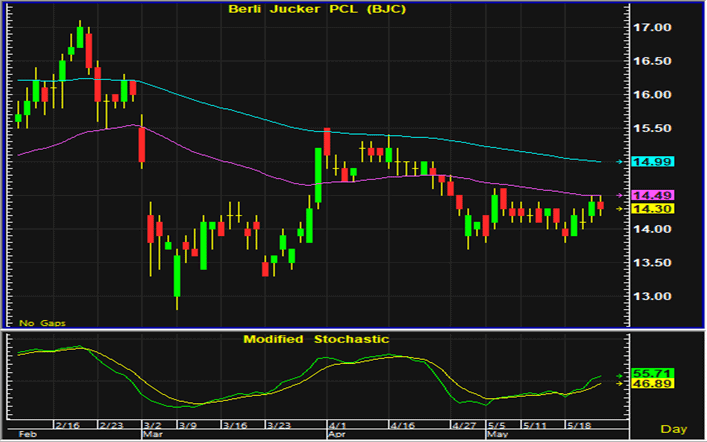Select the magenta moving average value 14.49
The image size is (707, 442).
point(652,195)
